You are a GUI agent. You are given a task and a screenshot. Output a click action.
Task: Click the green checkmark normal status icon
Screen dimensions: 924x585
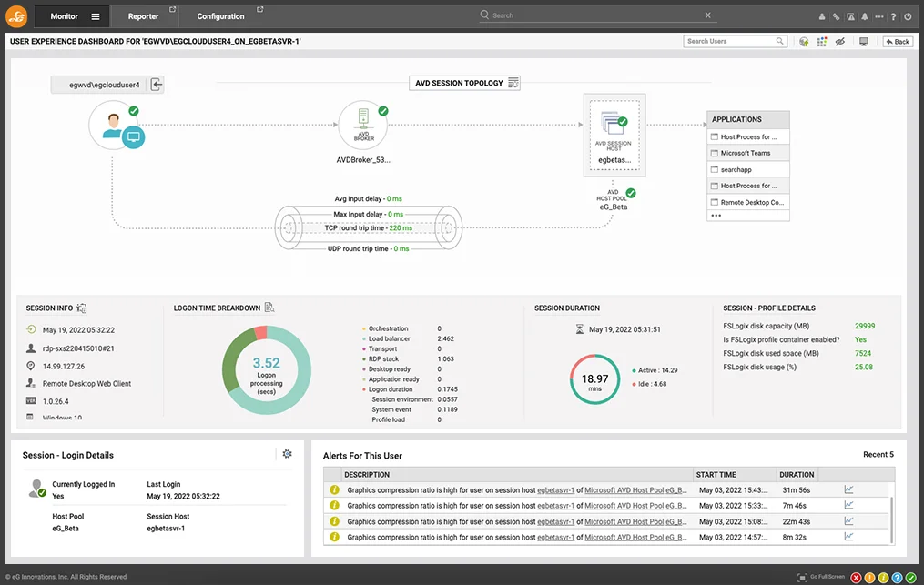(910, 578)
